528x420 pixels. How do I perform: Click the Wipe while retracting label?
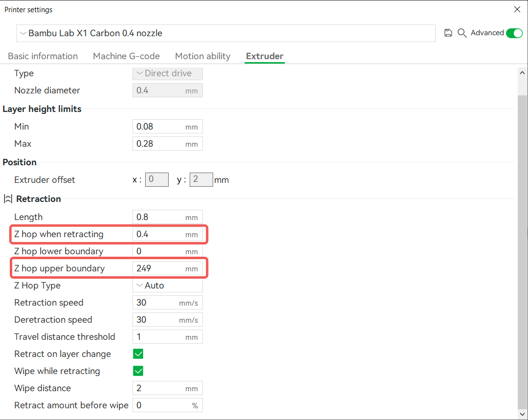(x=57, y=371)
